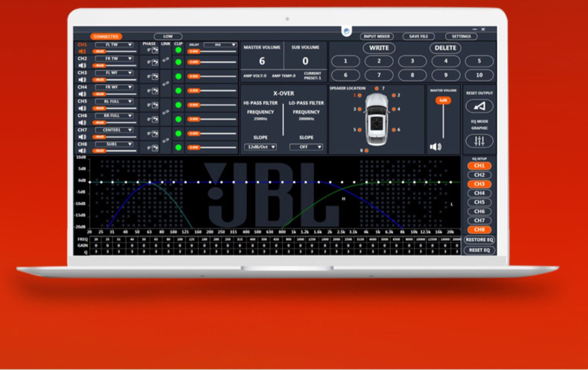Click the CH1 gain slider handle
The width and height of the screenshot is (588, 370).
click(x=100, y=51)
